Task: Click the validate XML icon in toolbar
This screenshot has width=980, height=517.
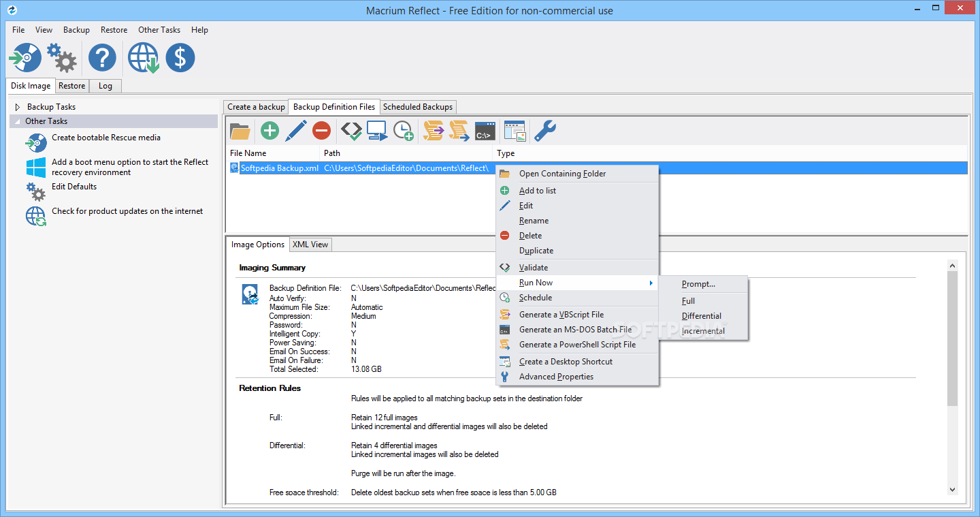Action: pyautogui.click(x=351, y=130)
